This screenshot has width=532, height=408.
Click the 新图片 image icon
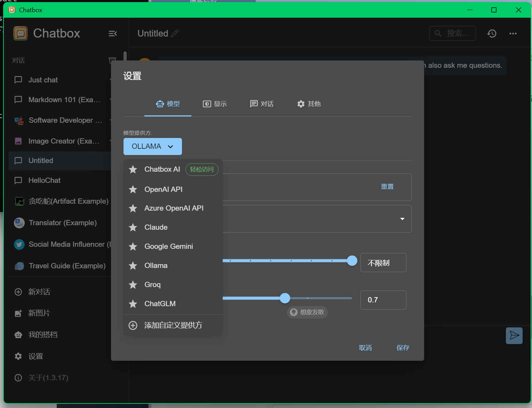[x=18, y=313]
